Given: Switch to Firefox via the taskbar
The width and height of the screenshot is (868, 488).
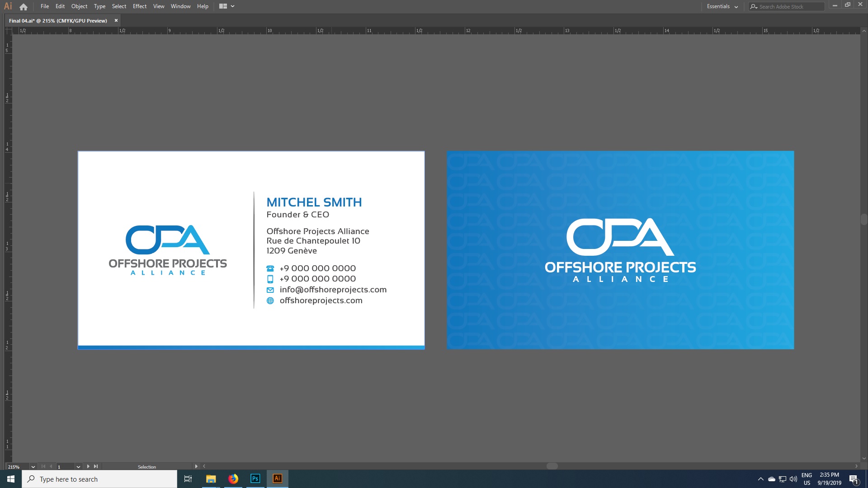Looking at the screenshot, I should point(233,479).
